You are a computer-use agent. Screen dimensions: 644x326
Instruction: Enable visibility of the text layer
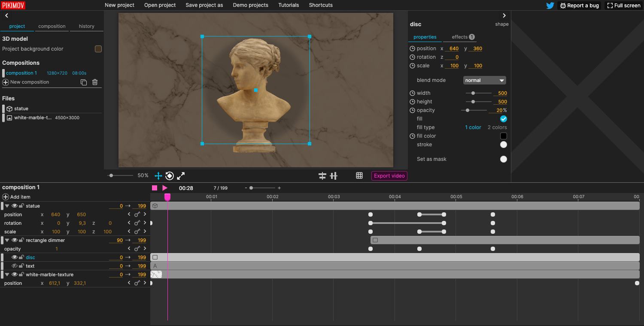click(x=14, y=266)
